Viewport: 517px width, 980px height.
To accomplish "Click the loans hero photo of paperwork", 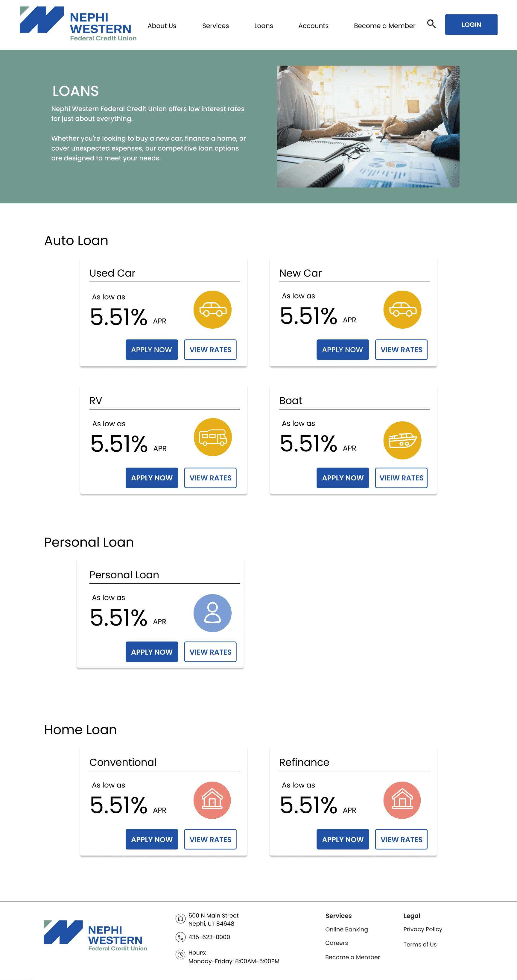I will 368,127.
